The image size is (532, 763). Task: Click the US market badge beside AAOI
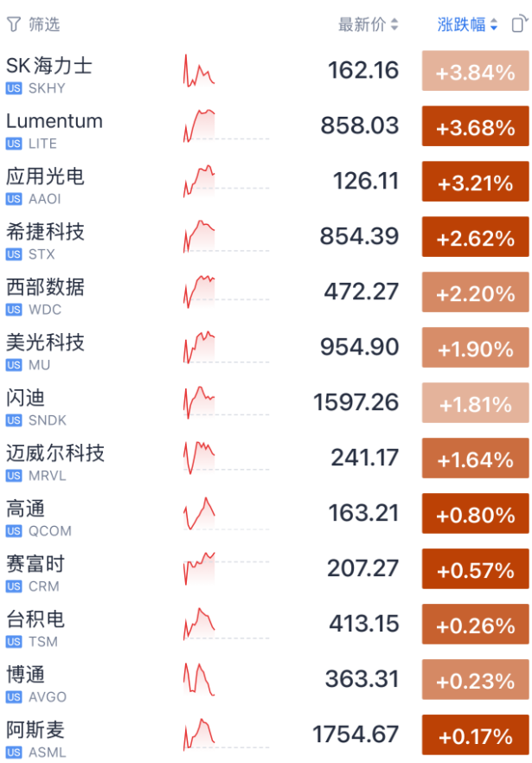14,199
